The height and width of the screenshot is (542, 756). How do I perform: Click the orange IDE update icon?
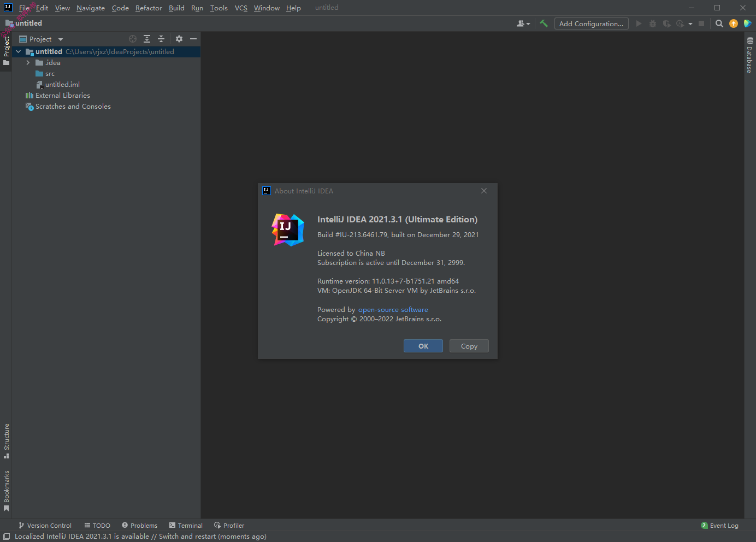(x=734, y=23)
